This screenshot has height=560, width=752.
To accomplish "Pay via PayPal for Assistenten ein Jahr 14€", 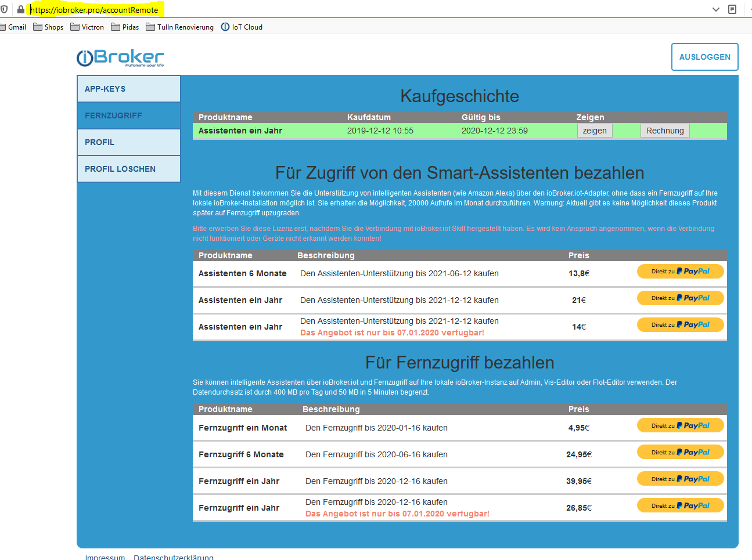I will pos(681,325).
